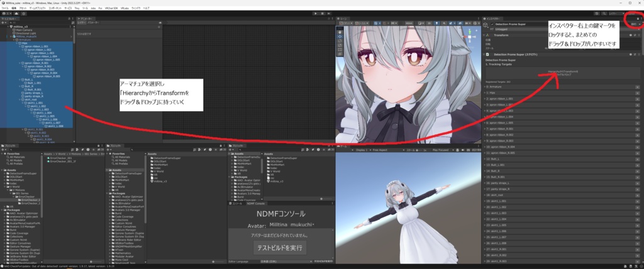
Task: Collapse the Transform component section
Action: coord(484,35)
